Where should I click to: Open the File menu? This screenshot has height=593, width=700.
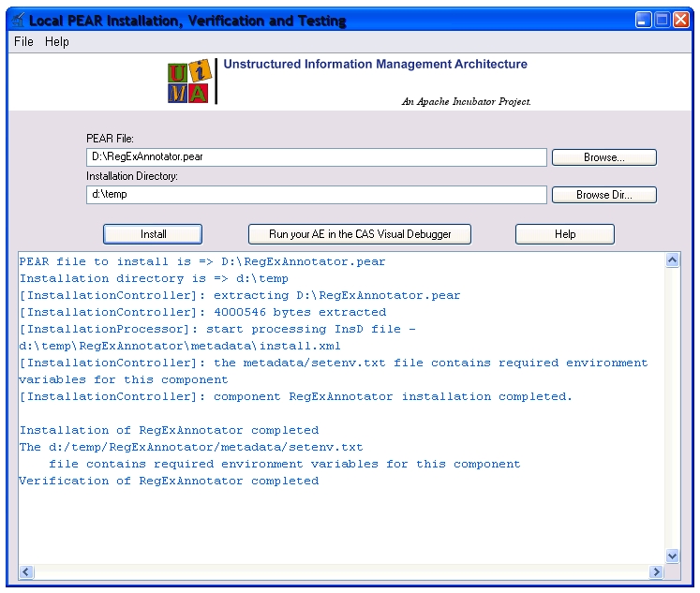click(x=23, y=42)
